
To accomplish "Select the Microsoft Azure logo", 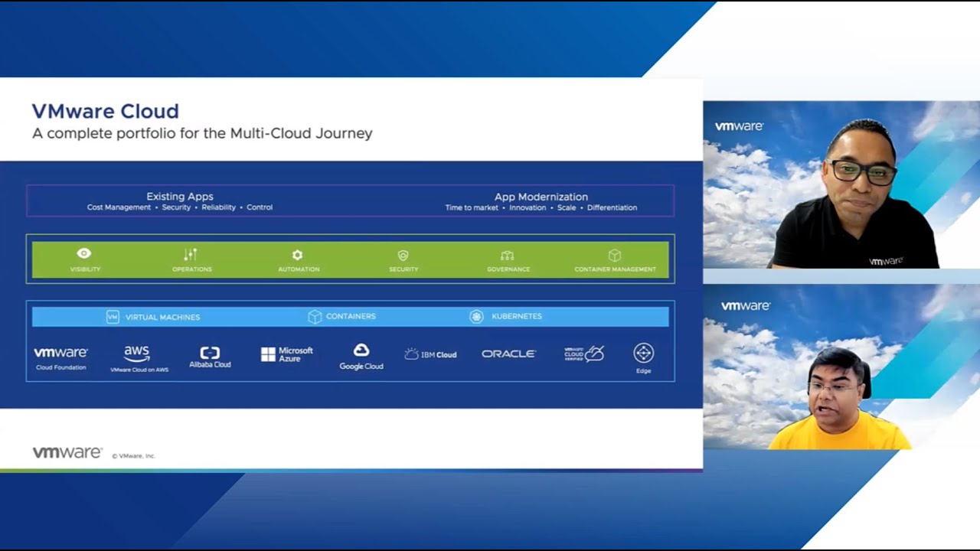I will 287,354.
